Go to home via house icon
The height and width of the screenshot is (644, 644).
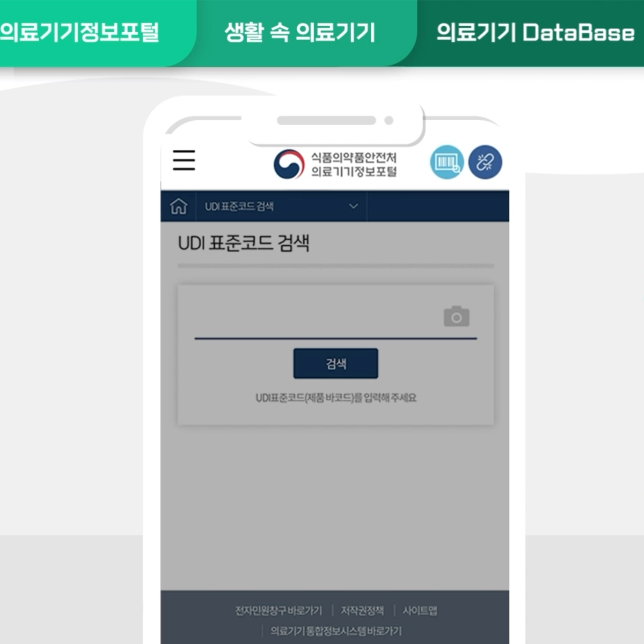click(179, 206)
